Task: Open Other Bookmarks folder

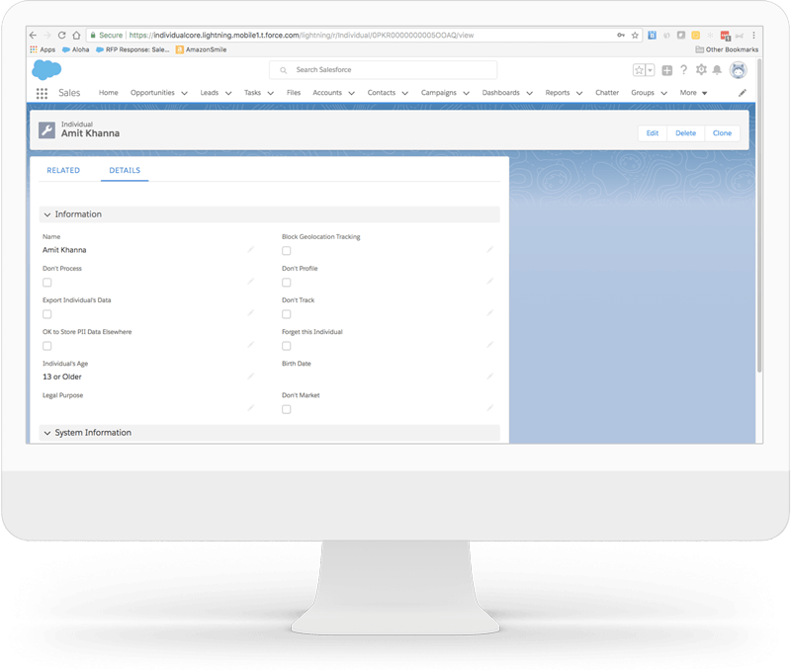Action: 727,49
